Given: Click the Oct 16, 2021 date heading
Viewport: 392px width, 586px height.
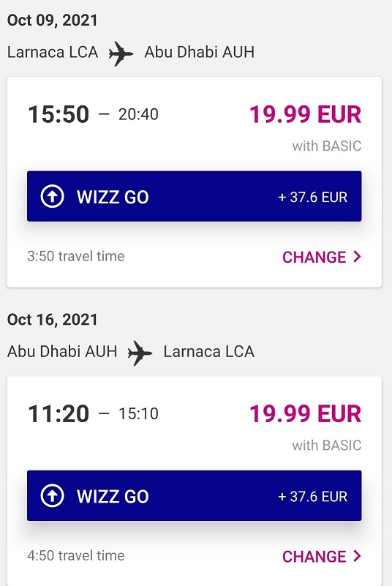Looking at the screenshot, I should click(53, 320).
